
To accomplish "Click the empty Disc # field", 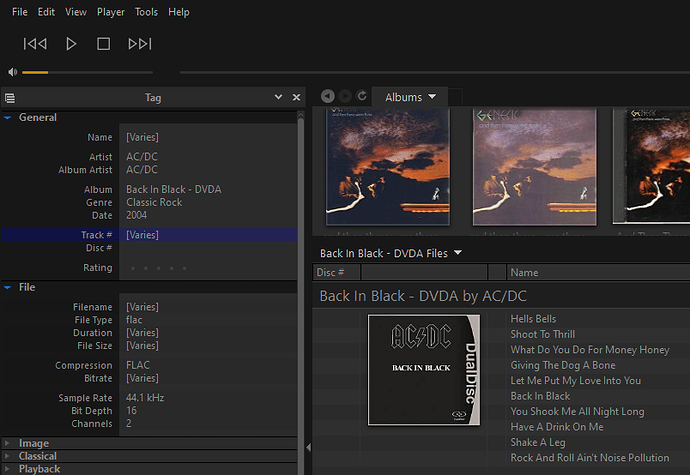I will (208, 248).
